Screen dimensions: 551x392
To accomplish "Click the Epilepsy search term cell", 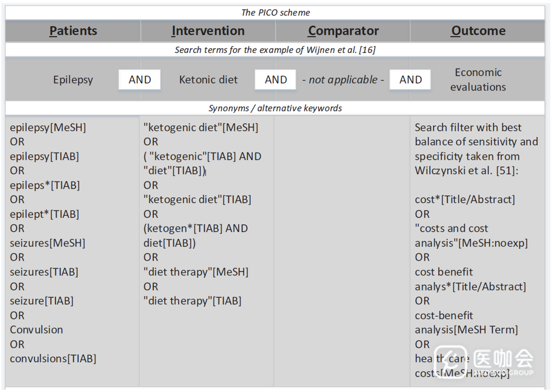I will click(x=73, y=80).
